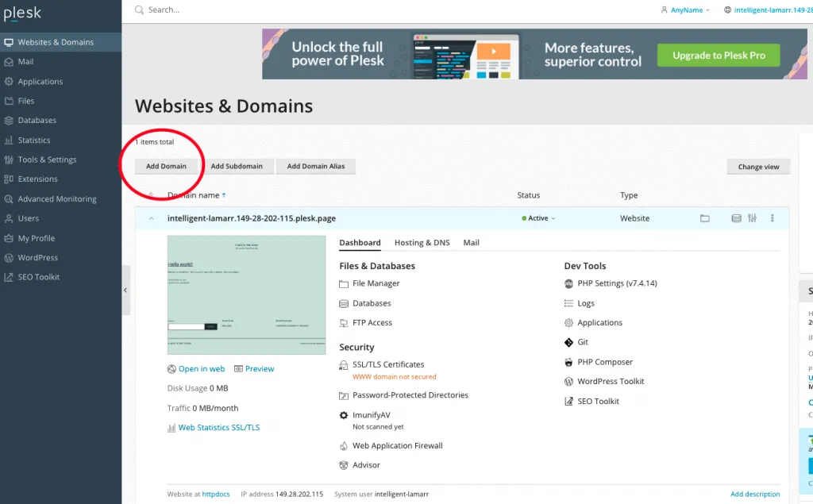Open the Git tool
This screenshot has width=813, height=504.
tap(584, 342)
